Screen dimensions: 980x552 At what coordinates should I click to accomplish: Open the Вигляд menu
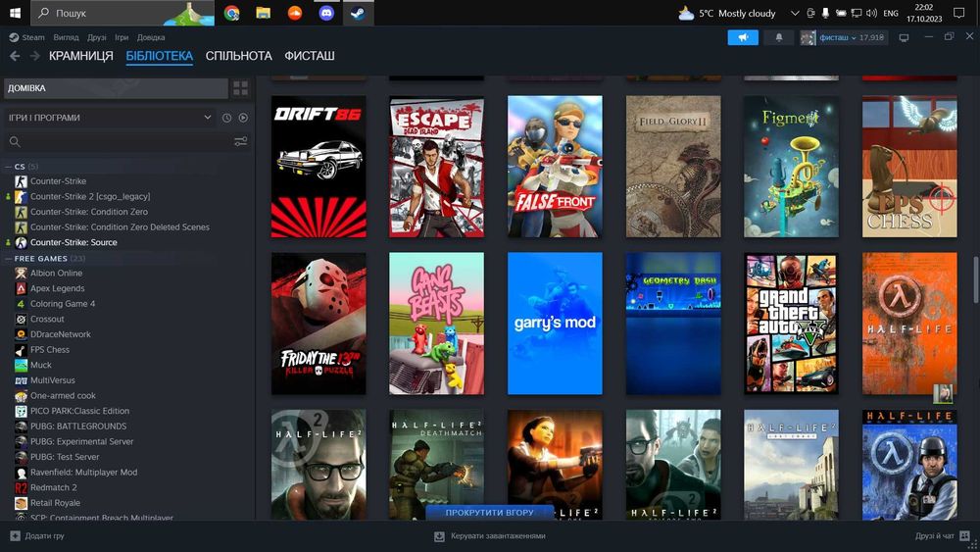[66, 37]
